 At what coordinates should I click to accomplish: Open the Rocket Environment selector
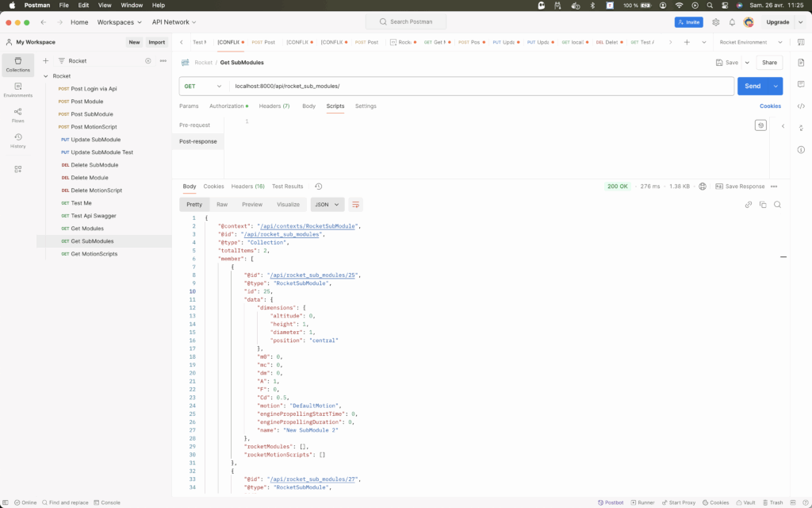point(751,42)
